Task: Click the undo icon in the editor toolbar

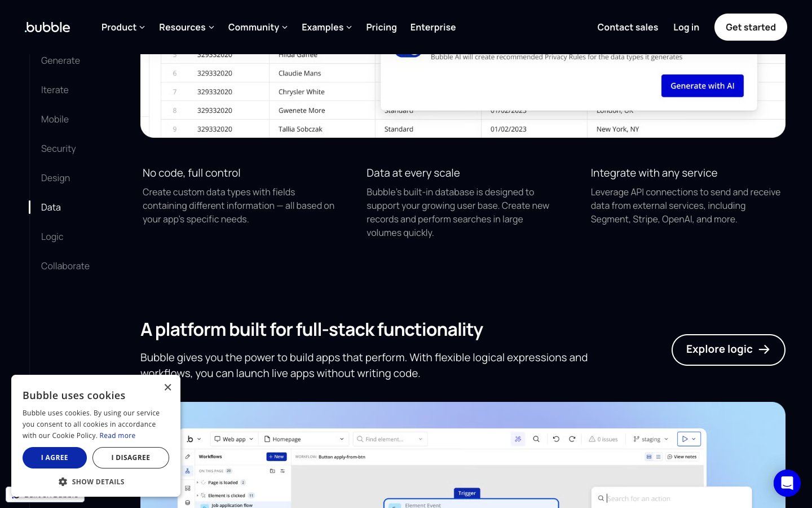Action: click(x=556, y=439)
